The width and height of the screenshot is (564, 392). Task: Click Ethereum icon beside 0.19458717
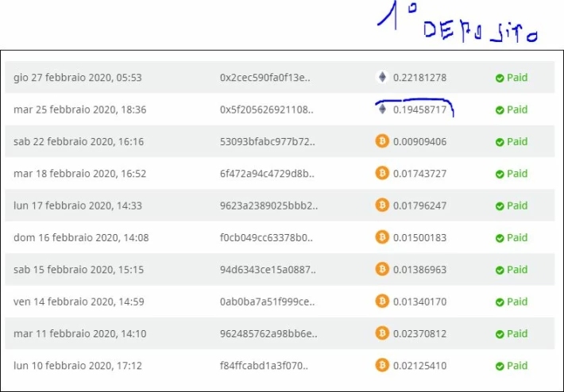coord(382,109)
